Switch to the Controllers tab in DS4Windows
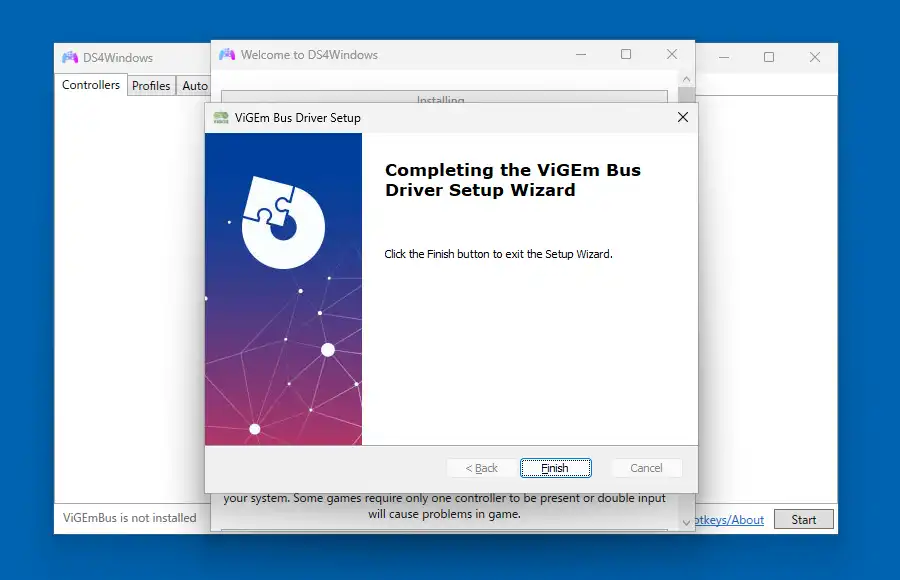 (x=91, y=85)
